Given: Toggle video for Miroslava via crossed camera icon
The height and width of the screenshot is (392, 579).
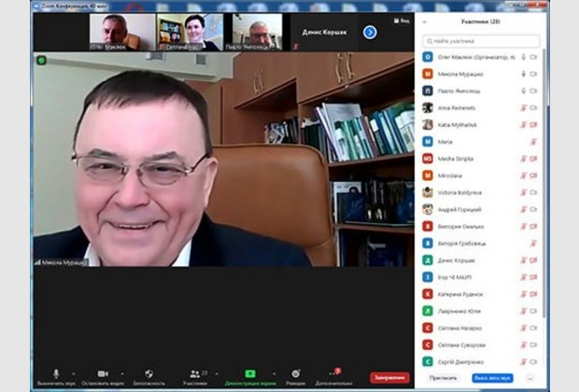Looking at the screenshot, I should pyautogui.click(x=533, y=175).
